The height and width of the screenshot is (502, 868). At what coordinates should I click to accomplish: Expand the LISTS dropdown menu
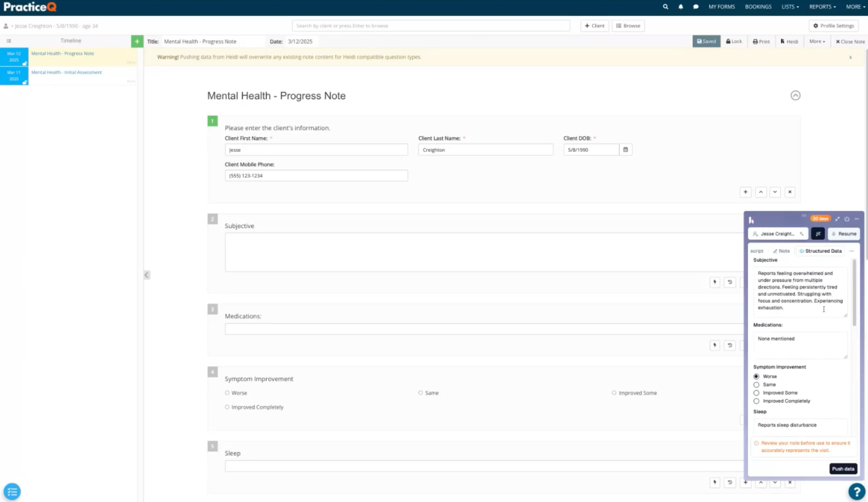pyautogui.click(x=790, y=7)
